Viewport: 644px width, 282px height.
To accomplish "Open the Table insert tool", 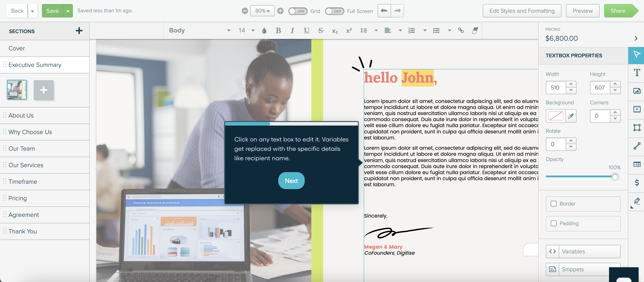I will (637, 164).
